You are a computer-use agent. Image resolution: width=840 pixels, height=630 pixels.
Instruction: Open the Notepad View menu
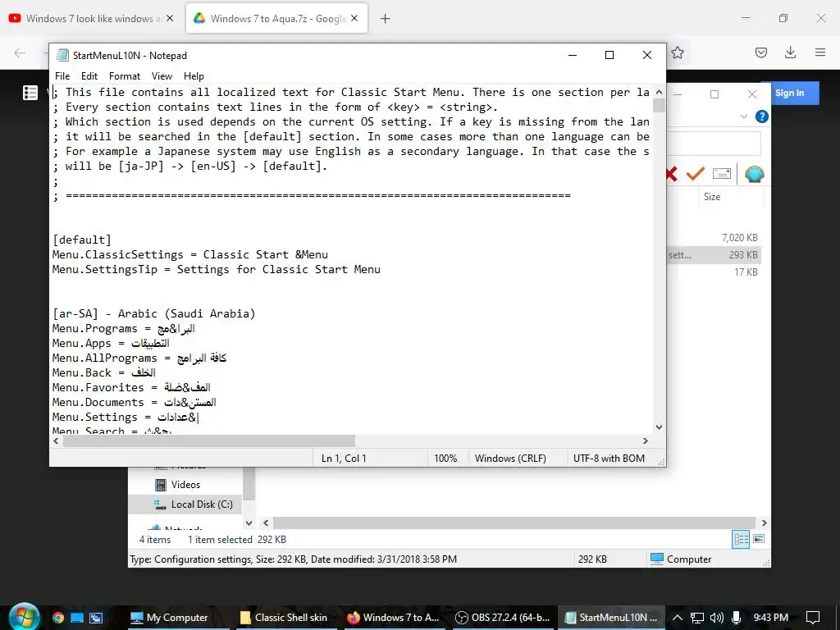click(162, 76)
